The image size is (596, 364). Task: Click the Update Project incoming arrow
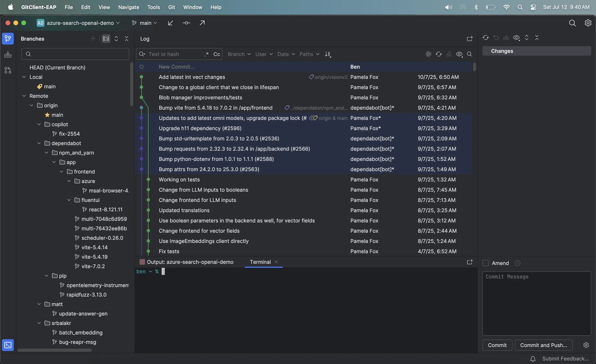pyautogui.click(x=171, y=23)
